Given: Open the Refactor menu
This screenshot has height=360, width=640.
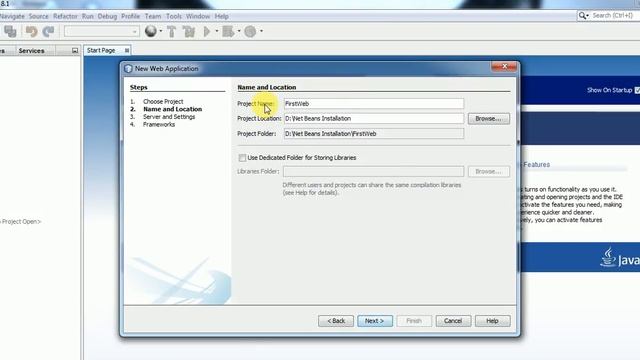Looking at the screenshot, I should (65, 16).
